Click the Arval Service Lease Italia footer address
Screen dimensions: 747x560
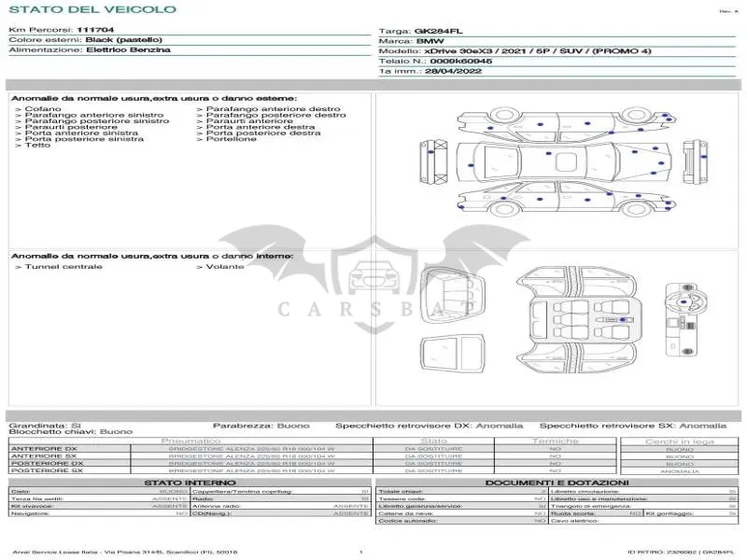pos(125,552)
